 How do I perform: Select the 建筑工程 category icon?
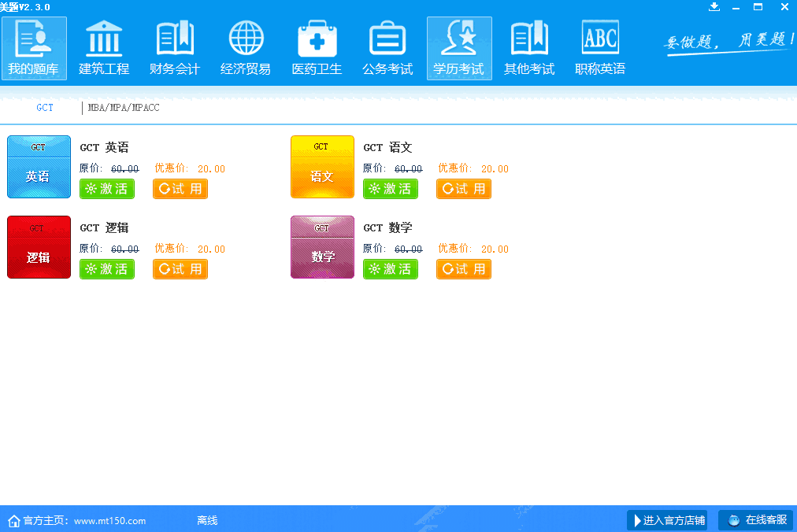coord(104,48)
